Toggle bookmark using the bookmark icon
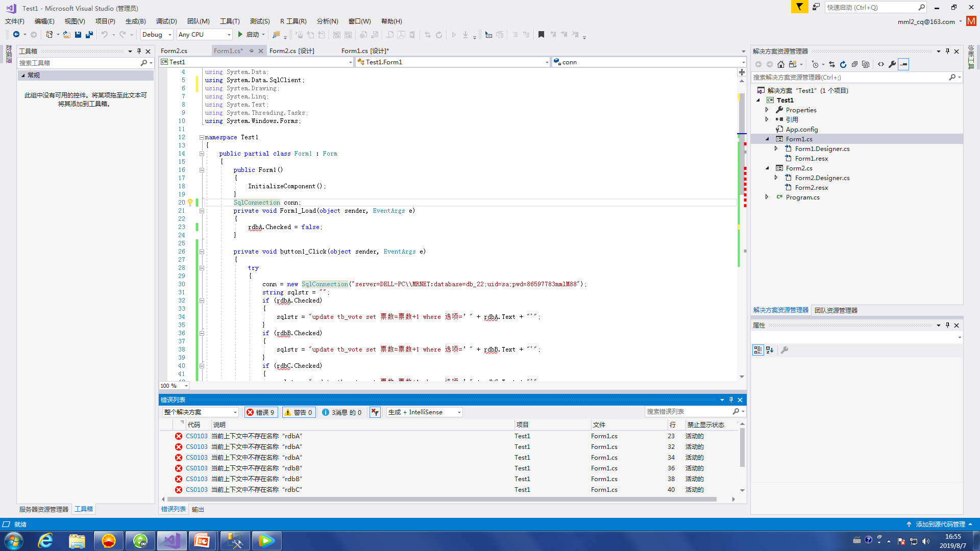 tap(541, 35)
